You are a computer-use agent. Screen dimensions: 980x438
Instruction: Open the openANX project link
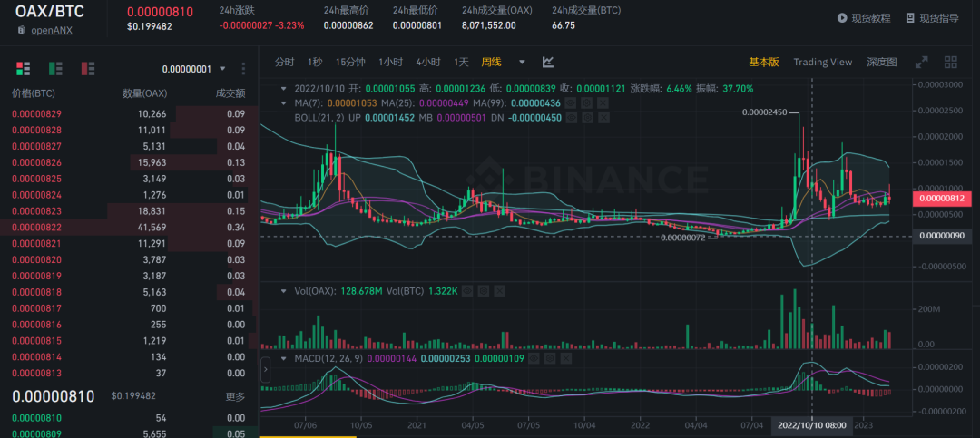pyautogui.click(x=52, y=29)
